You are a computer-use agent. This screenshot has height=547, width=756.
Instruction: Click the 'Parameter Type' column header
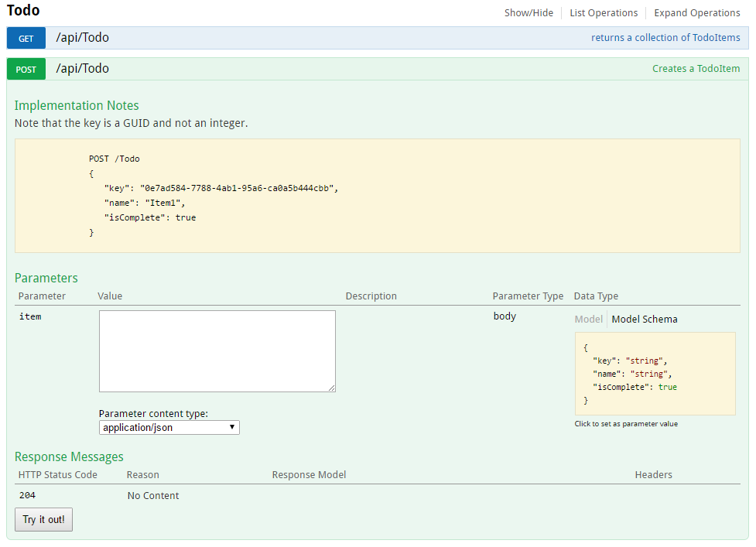pos(528,296)
